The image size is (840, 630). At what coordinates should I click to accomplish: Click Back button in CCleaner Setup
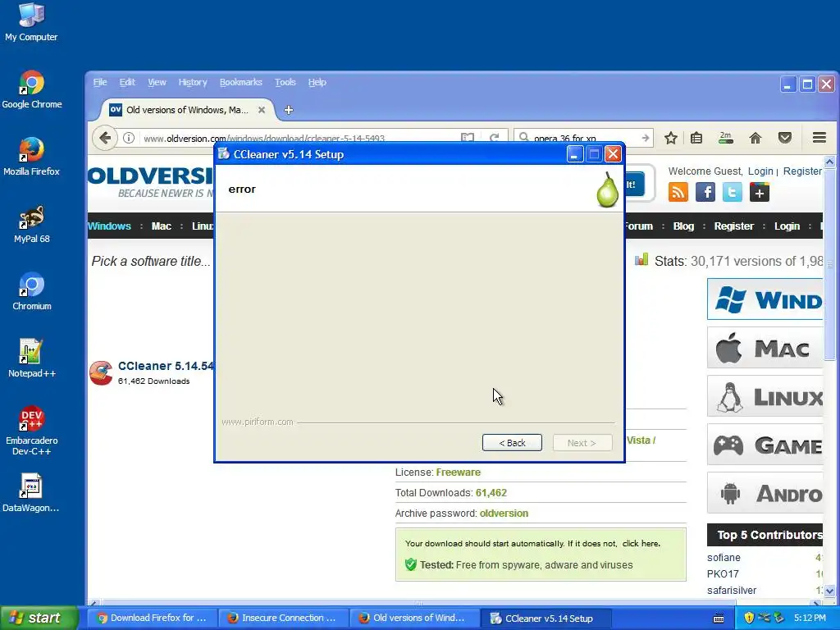click(x=512, y=442)
